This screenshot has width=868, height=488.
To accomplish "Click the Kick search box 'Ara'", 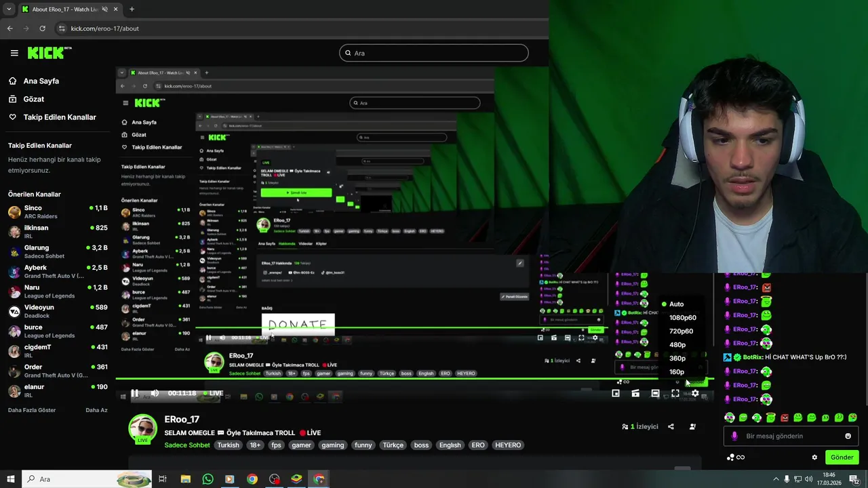I will 434,53.
